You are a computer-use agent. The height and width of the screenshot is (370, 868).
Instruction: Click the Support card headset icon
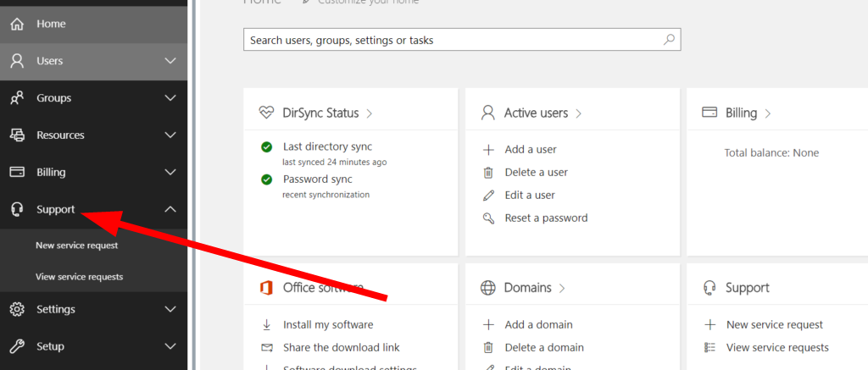[709, 288]
